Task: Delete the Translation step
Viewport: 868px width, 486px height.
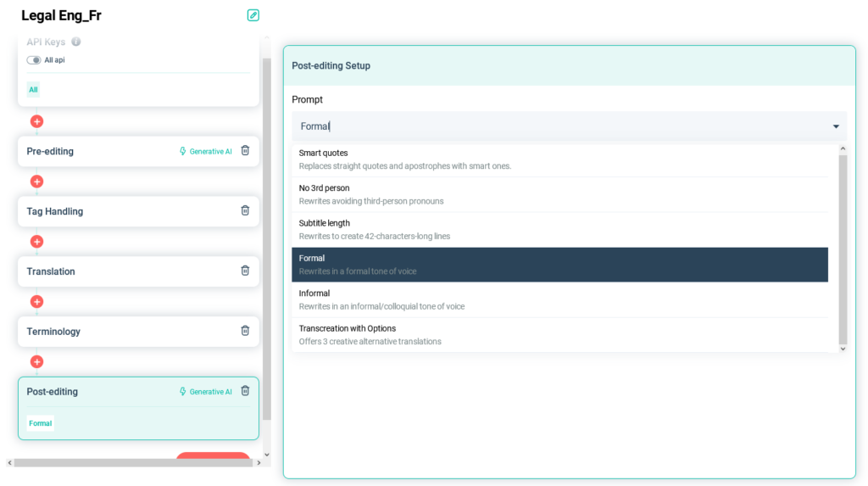Action: point(245,271)
